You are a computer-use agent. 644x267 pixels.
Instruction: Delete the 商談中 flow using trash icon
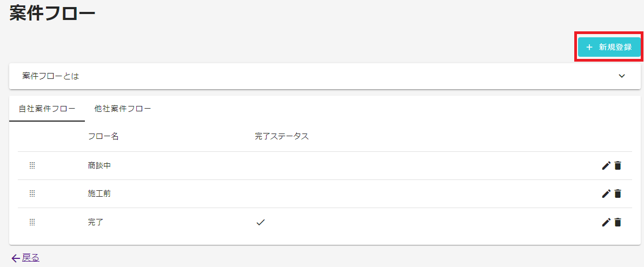tap(618, 165)
